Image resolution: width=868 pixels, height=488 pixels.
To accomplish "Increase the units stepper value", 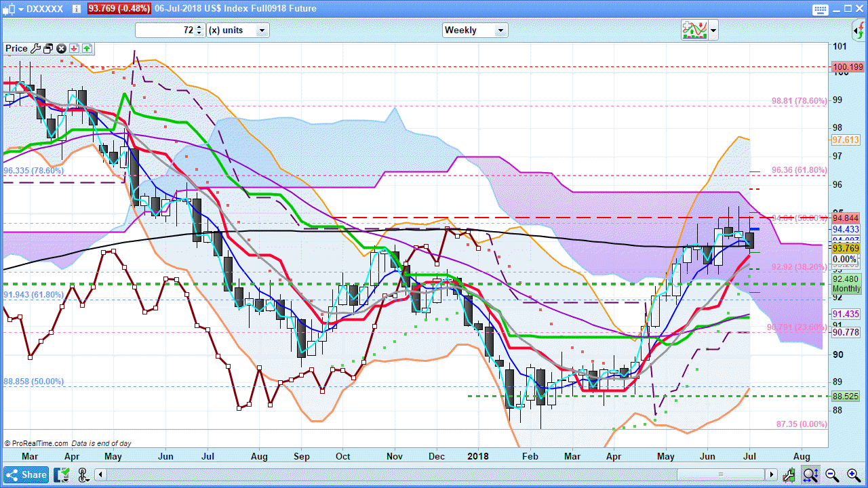I will click(x=199, y=27).
